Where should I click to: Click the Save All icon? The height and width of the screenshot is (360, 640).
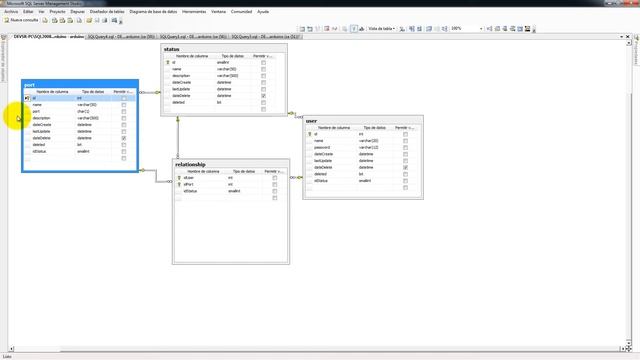point(104,20)
